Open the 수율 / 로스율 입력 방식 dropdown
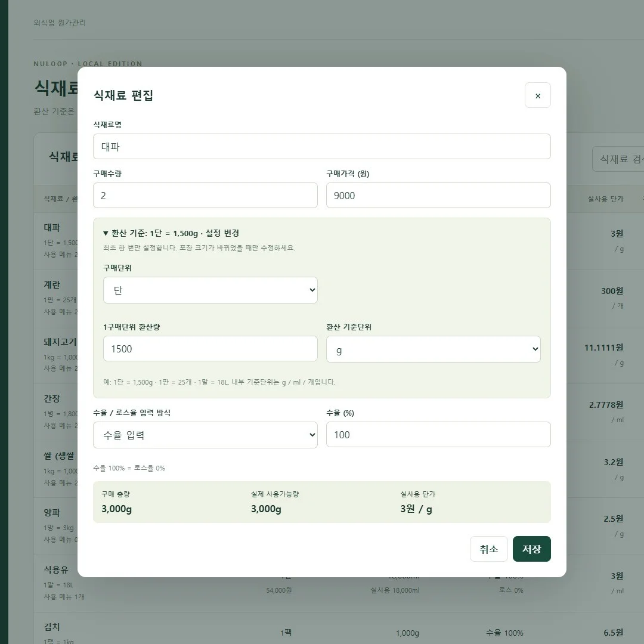The height and width of the screenshot is (644, 644). point(205,435)
